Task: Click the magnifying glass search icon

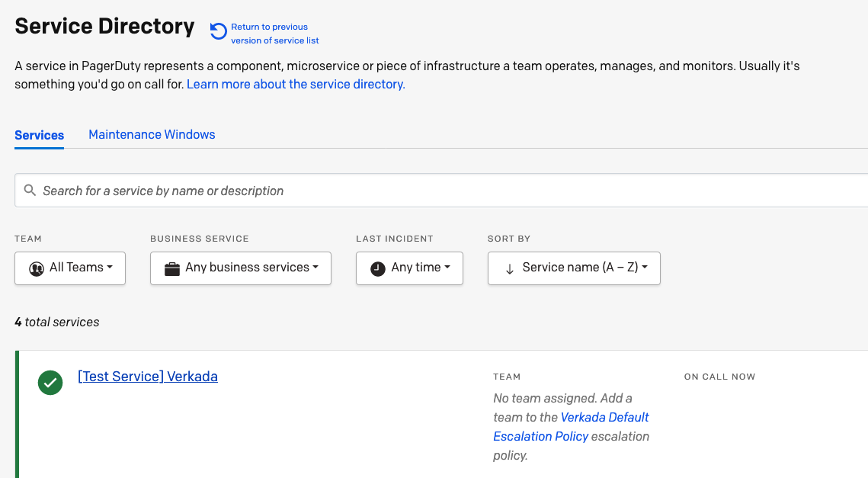Action: click(x=30, y=191)
